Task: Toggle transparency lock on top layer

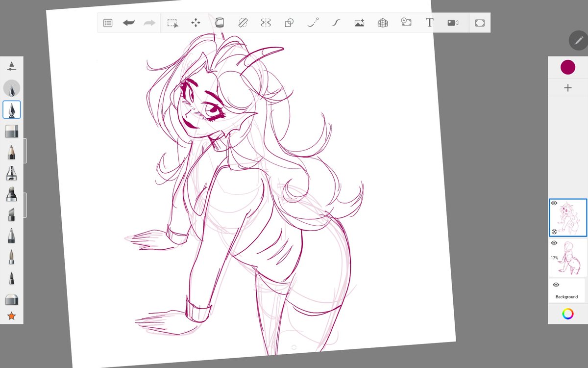Action: 554,232
